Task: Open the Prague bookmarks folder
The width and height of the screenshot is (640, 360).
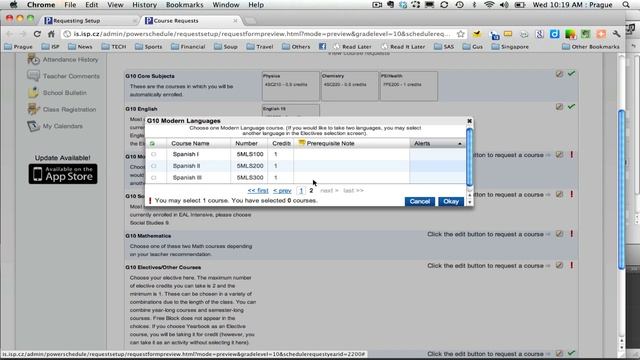Action: [x=18, y=47]
